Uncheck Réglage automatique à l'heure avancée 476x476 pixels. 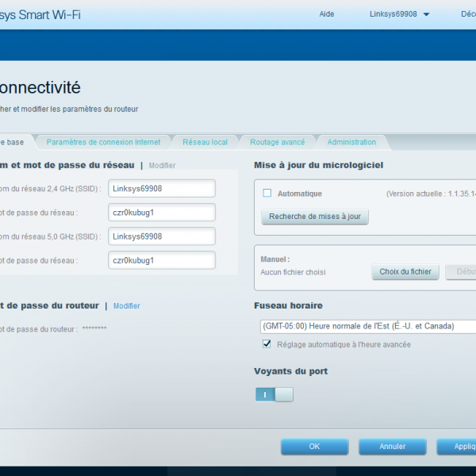tap(267, 344)
